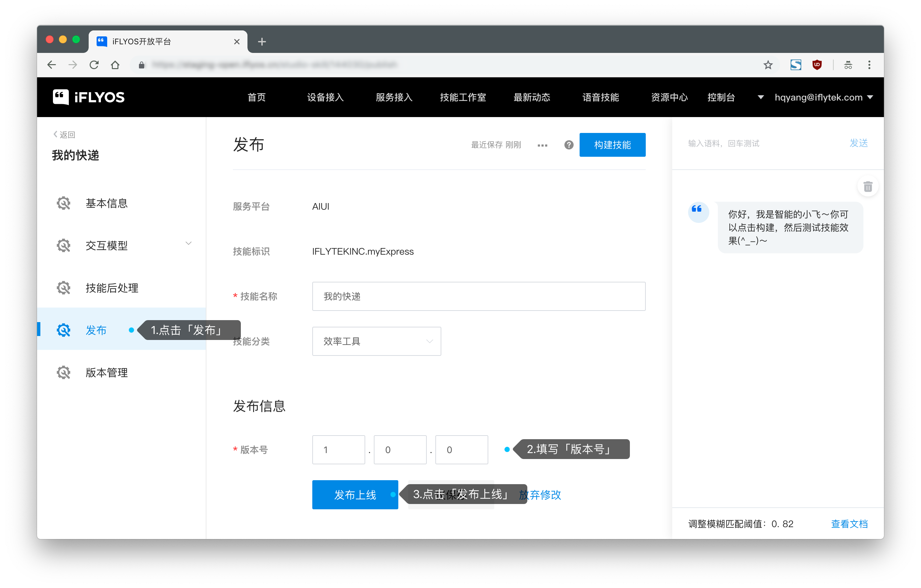
Task: Bookmark page with star icon
Action: click(767, 65)
